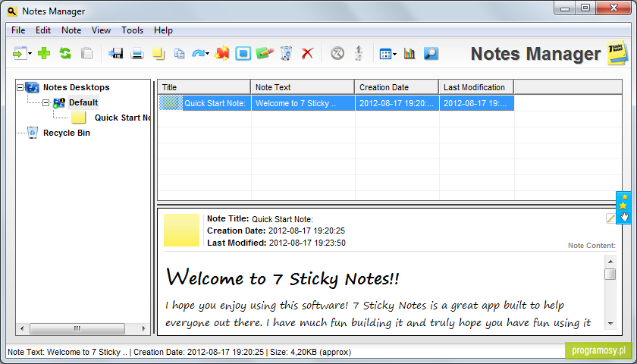
Task: Maximize the Notes Manager window
Action: tap(585, 8)
